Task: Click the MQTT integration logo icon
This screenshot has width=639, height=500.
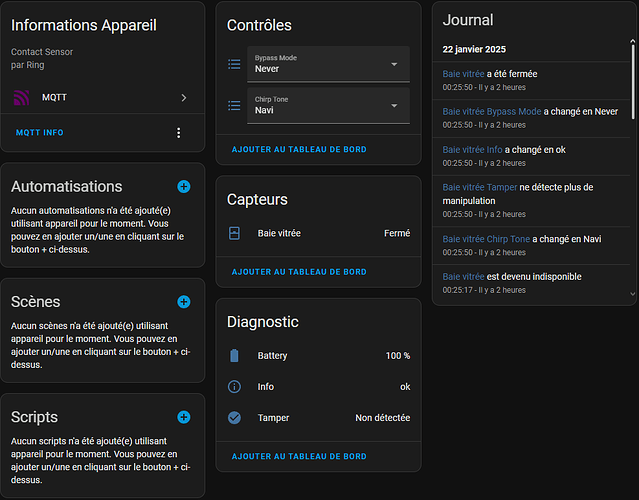Action: (x=21, y=98)
